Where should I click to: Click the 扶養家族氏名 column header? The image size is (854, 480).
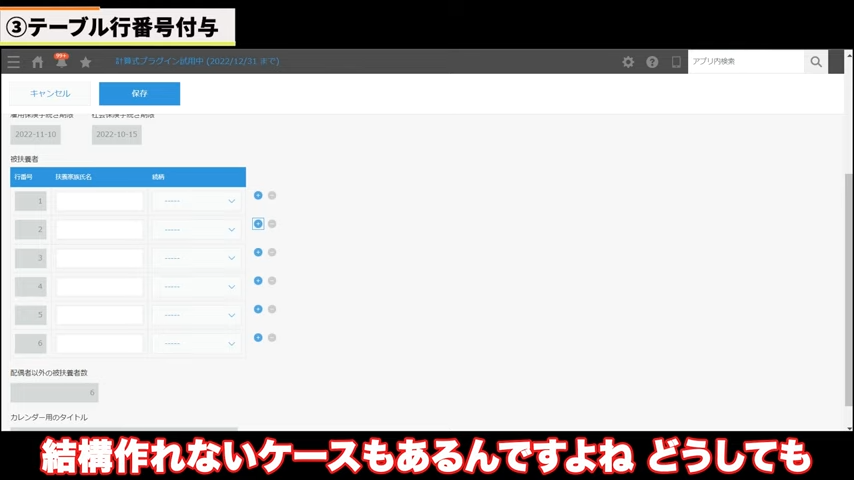click(x=74, y=177)
